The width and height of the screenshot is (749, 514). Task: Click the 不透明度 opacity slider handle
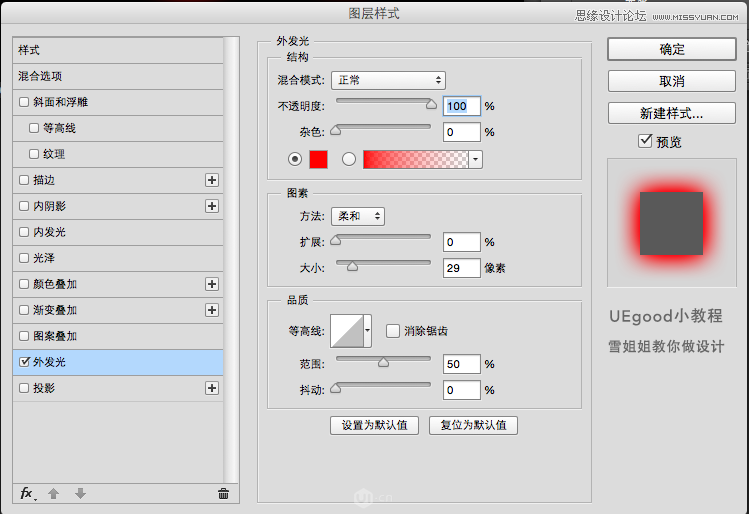click(431, 104)
